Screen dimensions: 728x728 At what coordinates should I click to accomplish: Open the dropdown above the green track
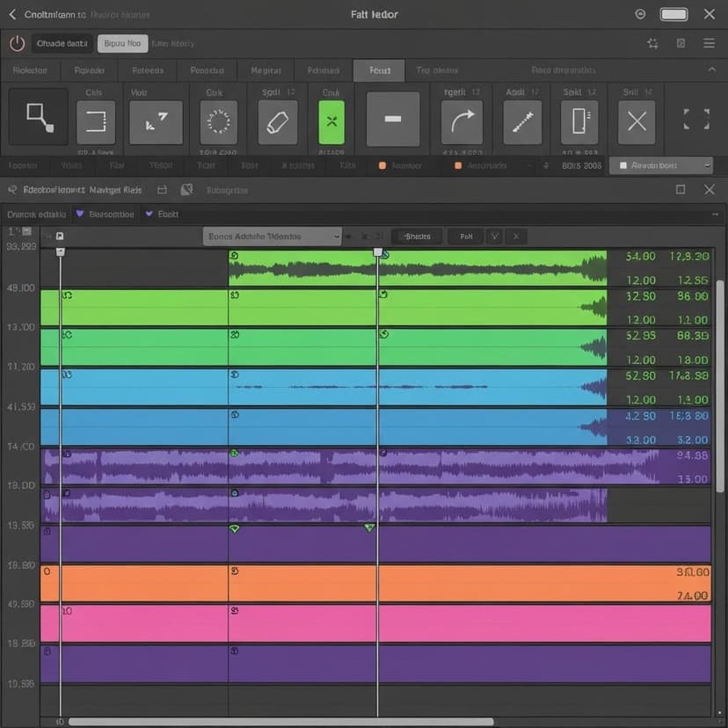pyautogui.click(x=273, y=237)
